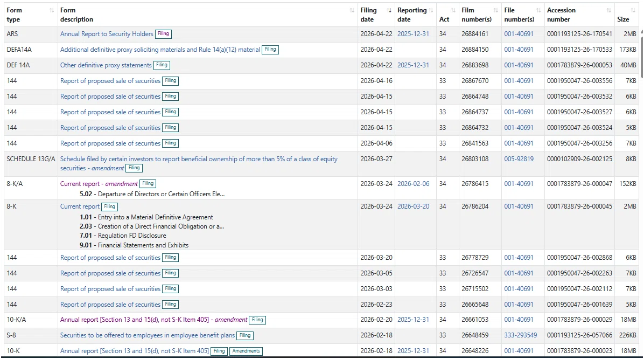Select item 7.01 Regulation FD Disclosure
Image resolution: width=644 pixels, height=359 pixels.
coord(123,236)
